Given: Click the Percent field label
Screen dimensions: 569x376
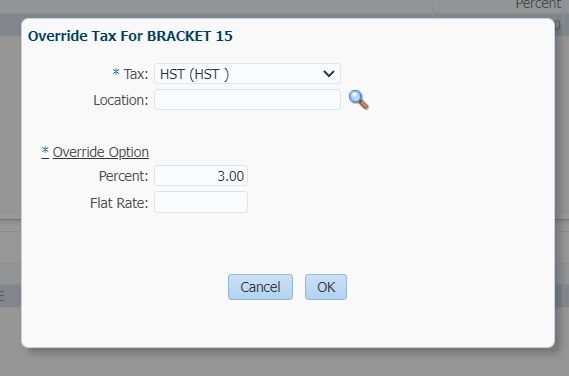Looking at the screenshot, I should click(x=123, y=176).
